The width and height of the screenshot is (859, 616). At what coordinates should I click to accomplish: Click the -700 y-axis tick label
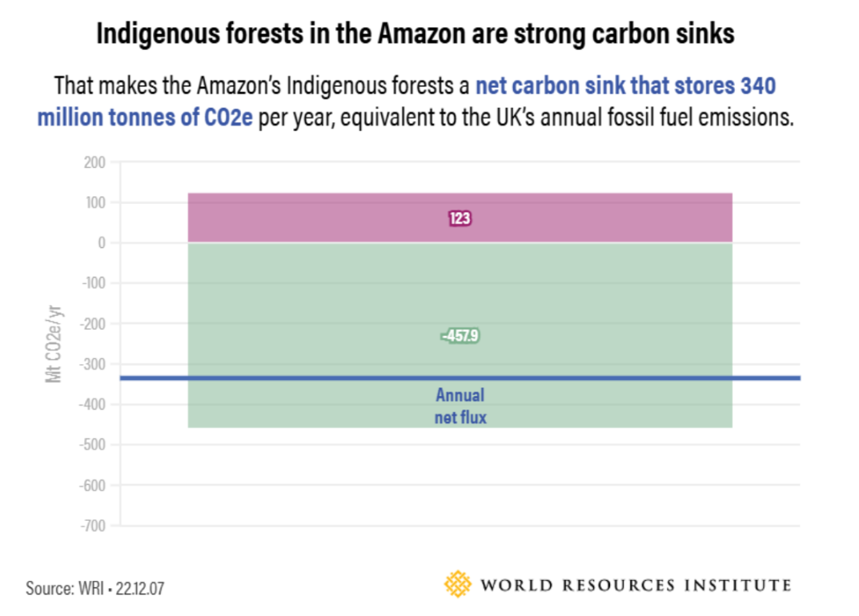click(93, 526)
